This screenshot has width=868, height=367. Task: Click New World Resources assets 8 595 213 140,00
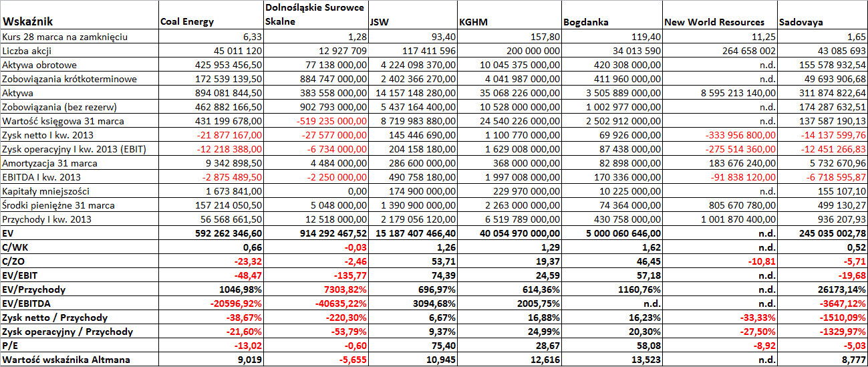tap(739, 93)
